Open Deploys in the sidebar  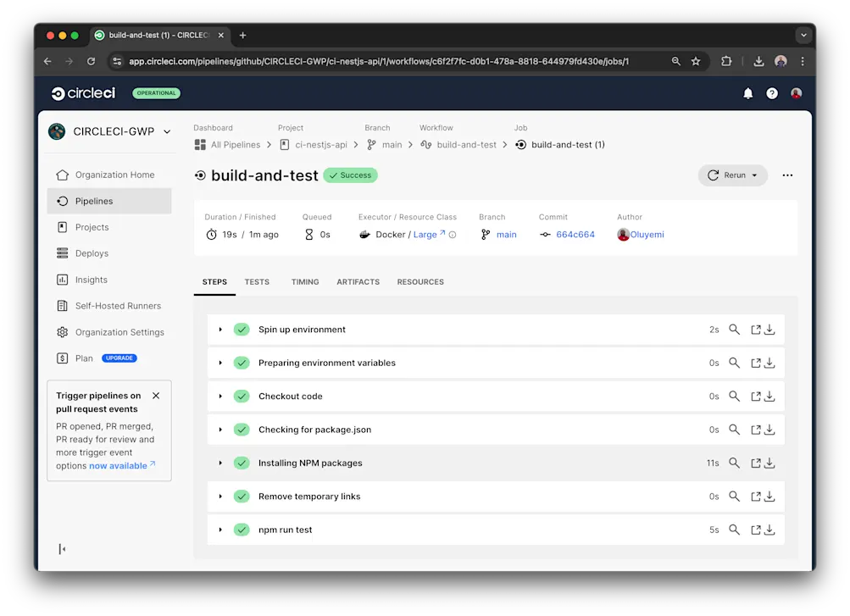tap(109, 253)
